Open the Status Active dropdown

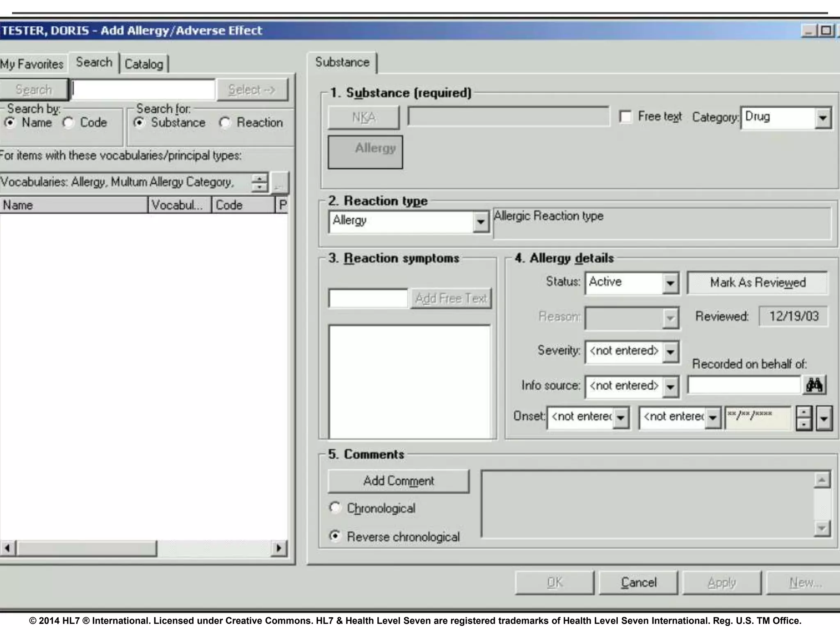(670, 283)
